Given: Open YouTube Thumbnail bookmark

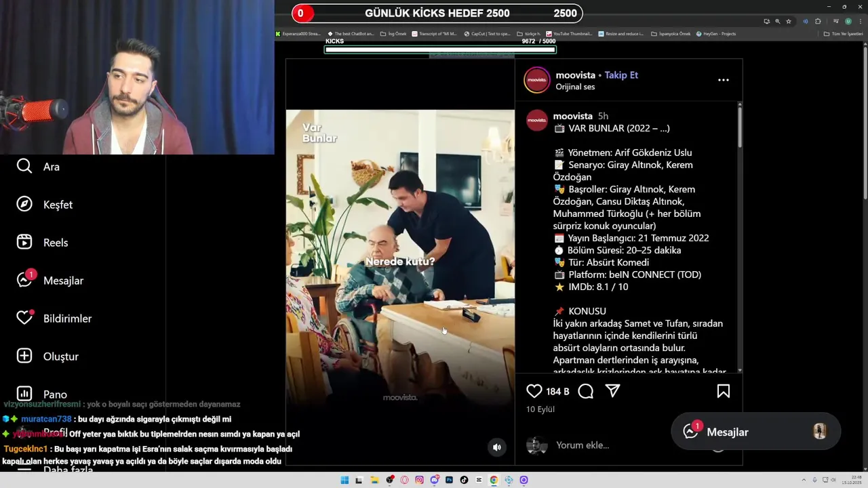Looking at the screenshot, I should [570, 33].
